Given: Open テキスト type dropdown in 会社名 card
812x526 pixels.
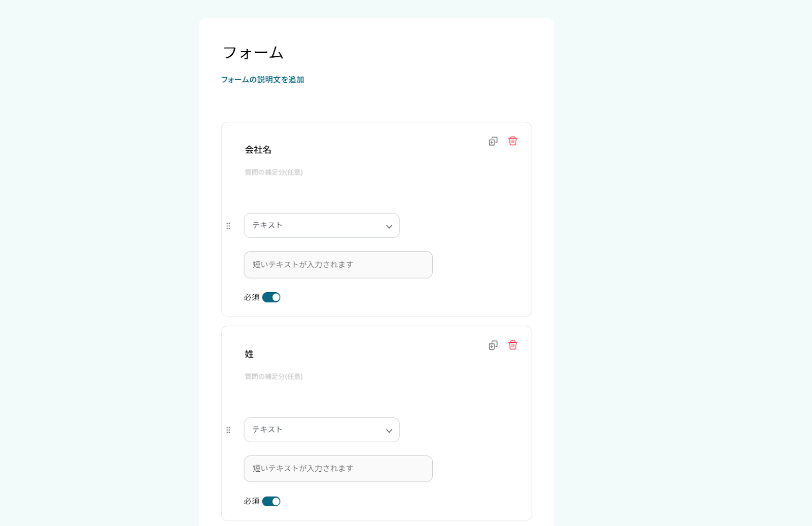Looking at the screenshot, I should coord(321,225).
